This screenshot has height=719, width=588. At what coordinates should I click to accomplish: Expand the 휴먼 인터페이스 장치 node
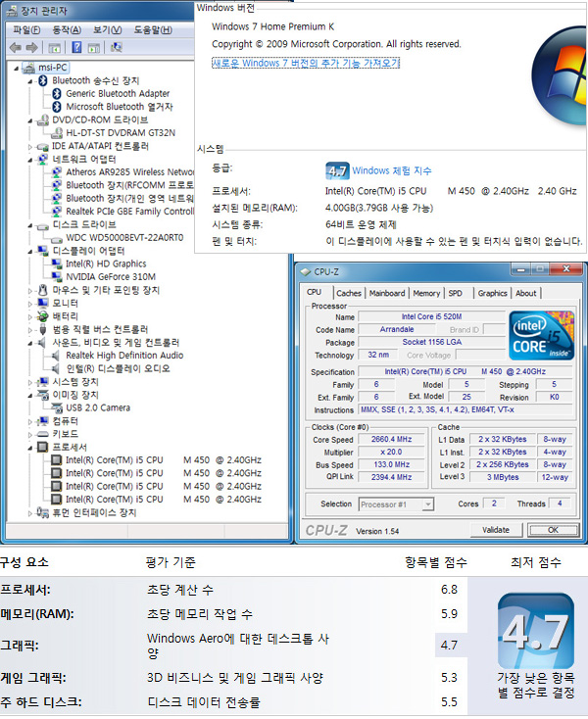[30, 513]
